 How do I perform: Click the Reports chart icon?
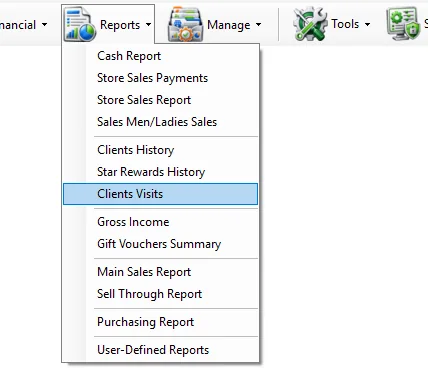80,25
